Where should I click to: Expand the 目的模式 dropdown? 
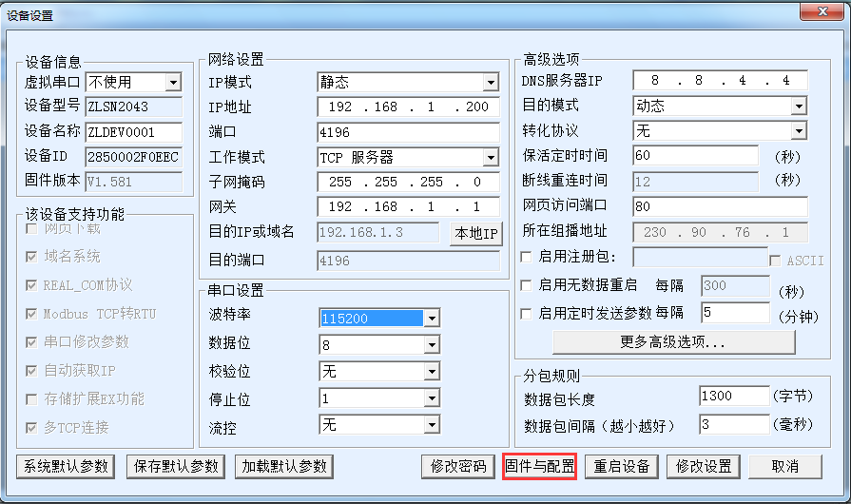click(799, 106)
